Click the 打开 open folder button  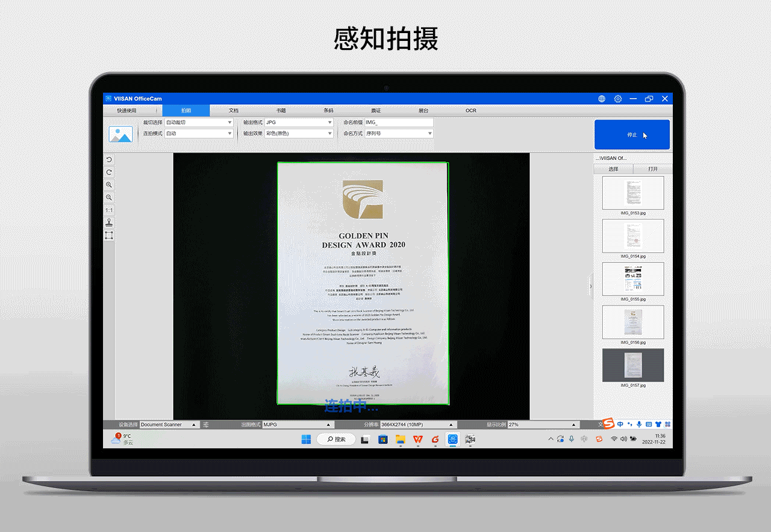pyautogui.click(x=653, y=169)
